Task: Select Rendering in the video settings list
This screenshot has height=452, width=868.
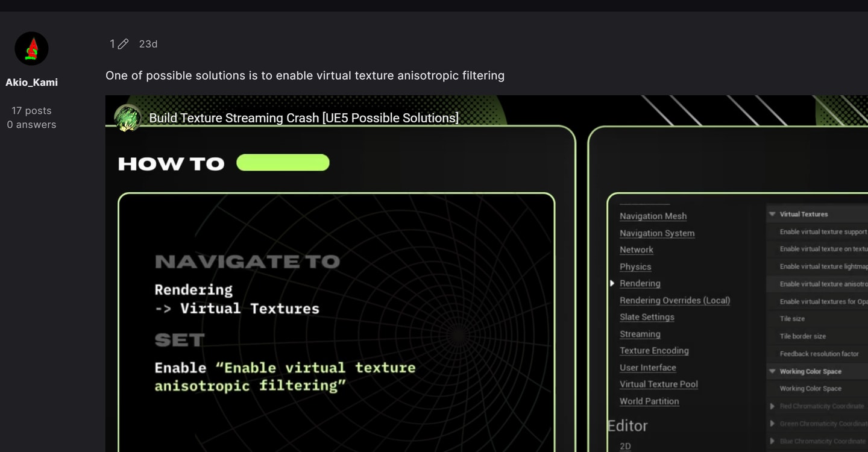Action: 640,283
